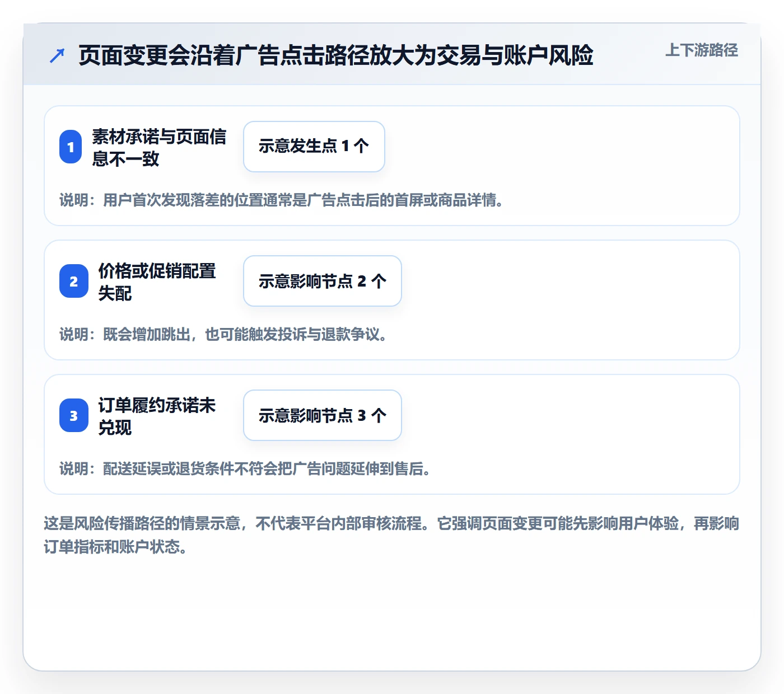The height and width of the screenshot is (694, 784).
Task: Click the blue number 1 badge
Action: tap(71, 147)
